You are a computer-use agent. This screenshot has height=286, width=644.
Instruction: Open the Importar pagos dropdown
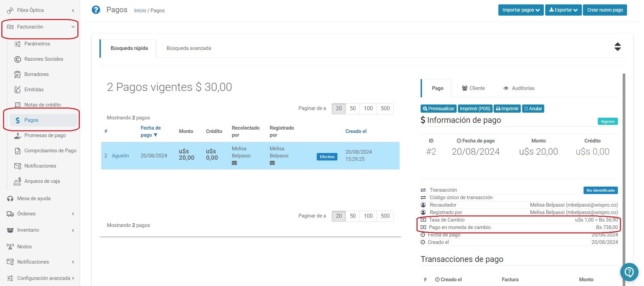point(521,10)
